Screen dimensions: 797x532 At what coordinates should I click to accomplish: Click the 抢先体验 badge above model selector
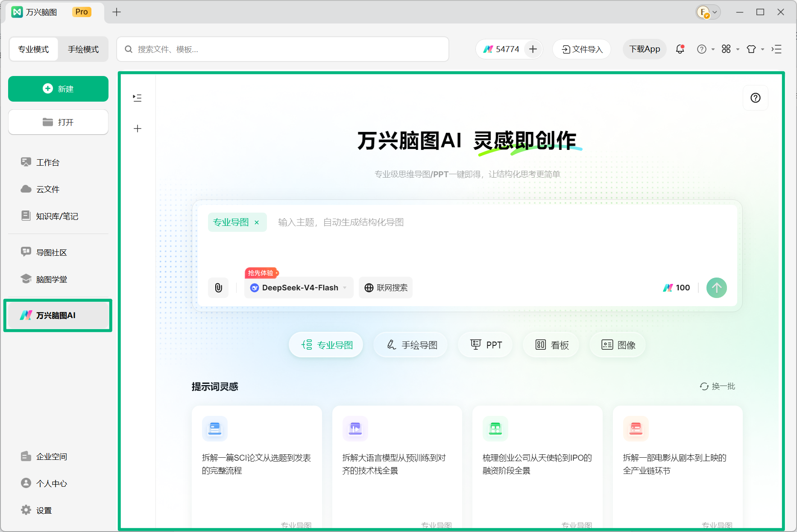pos(261,273)
